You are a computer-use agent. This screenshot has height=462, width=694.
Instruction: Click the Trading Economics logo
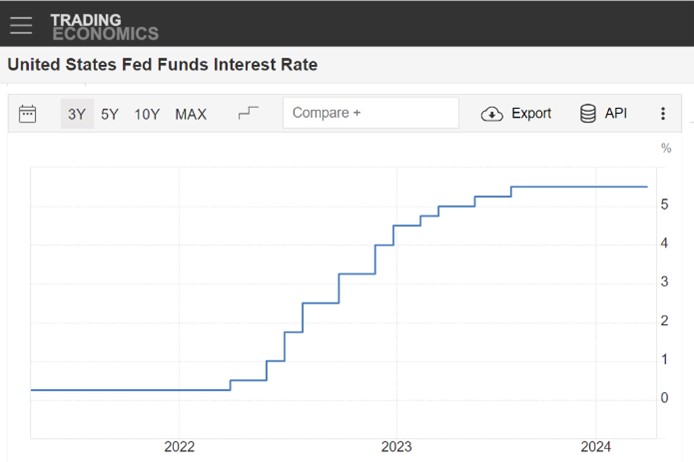pyautogui.click(x=104, y=26)
